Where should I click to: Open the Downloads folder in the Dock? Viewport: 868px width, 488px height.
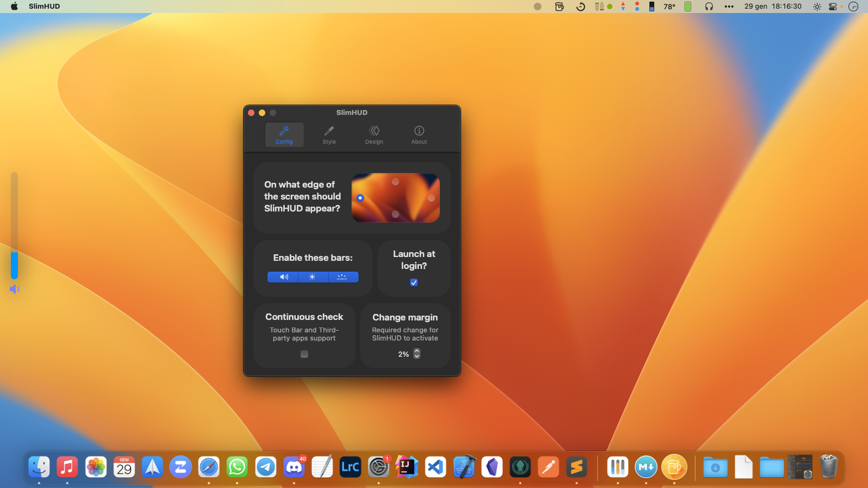pos(716,467)
